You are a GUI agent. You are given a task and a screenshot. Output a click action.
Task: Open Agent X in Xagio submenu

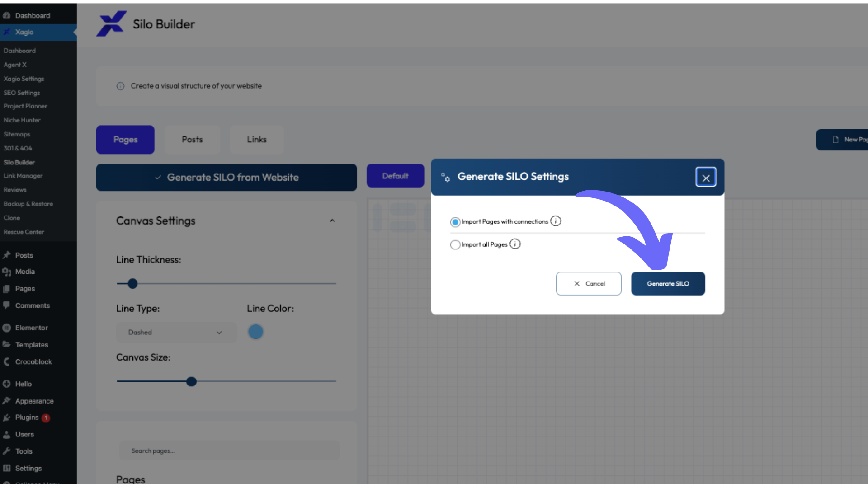(x=15, y=65)
